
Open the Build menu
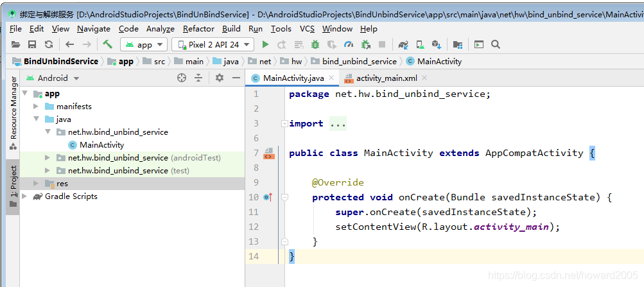[x=232, y=29]
